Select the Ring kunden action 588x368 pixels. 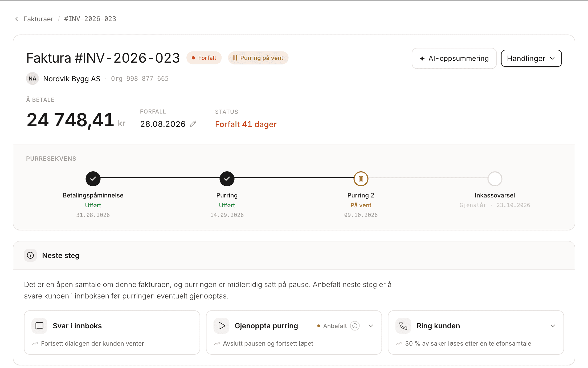point(476,332)
